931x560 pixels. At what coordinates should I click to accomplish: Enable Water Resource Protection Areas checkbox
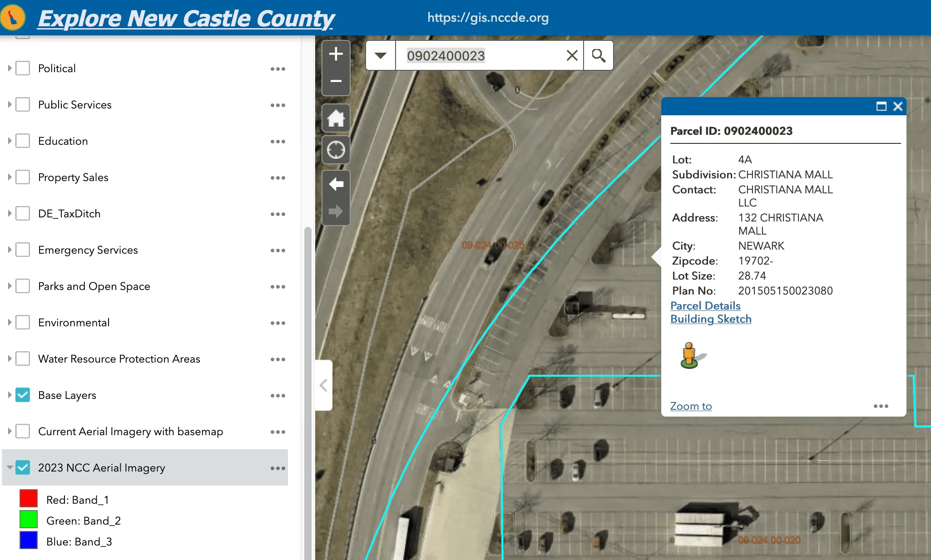[x=23, y=359]
